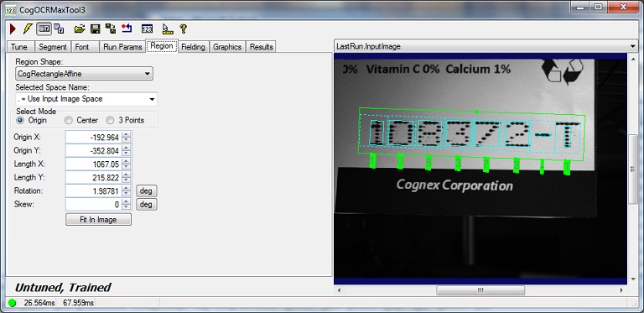Click the 67.959ms total time status
Screen dimensions: 644x313
(x=78, y=303)
